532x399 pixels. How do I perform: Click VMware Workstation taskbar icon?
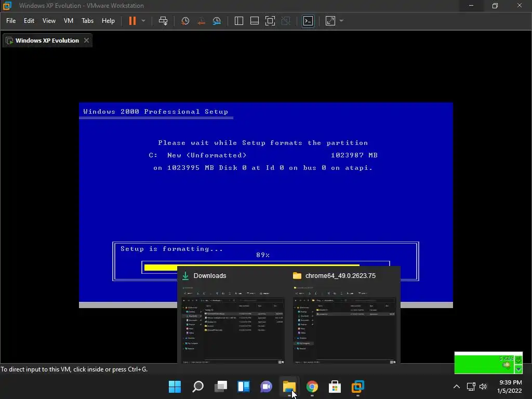[x=357, y=387]
